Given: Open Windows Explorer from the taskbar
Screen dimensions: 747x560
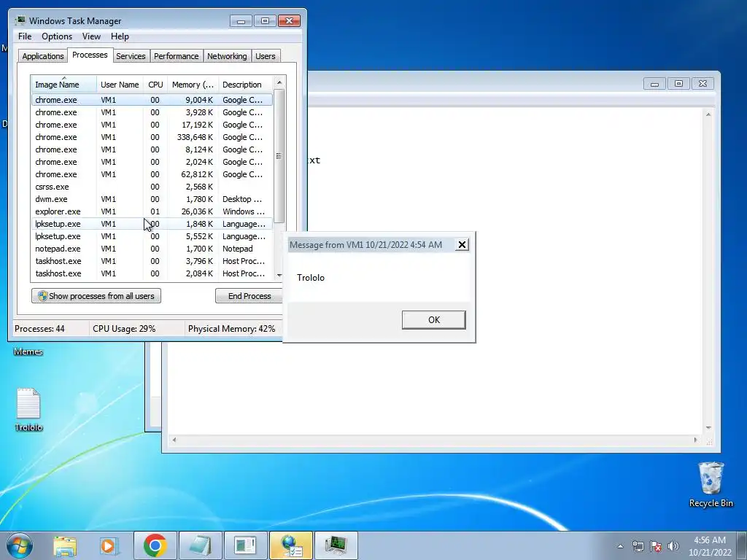Looking at the screenshot, I should (65, 545).
